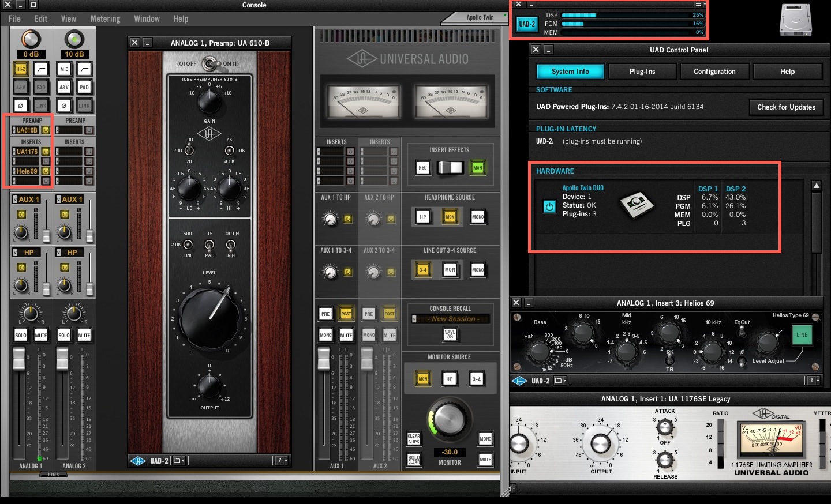Open UA 610-B preset folder menu
The height and width of the screenshot is (504, 831).
click(x=178, y=460)
